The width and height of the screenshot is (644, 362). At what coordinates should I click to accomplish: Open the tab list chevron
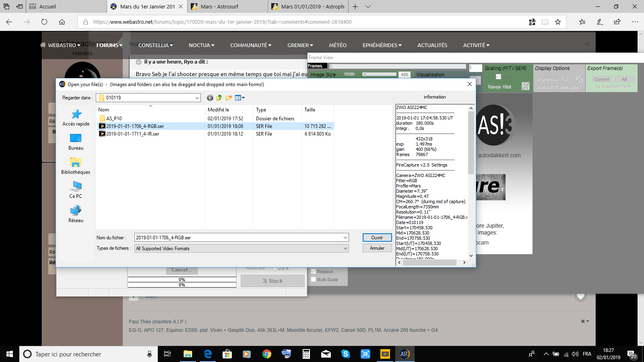[368, 6]
